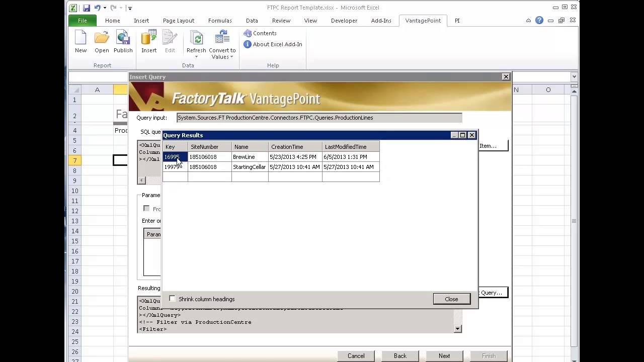Select key cell 16995
Image resolution: width=644 pixels, height=362 pixels.
(x=175, y=157)
